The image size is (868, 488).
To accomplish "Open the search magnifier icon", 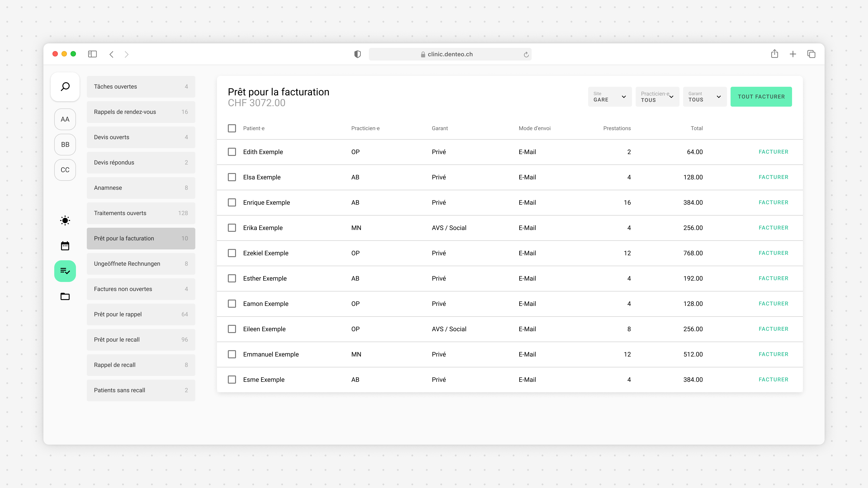I will (65, 87).
